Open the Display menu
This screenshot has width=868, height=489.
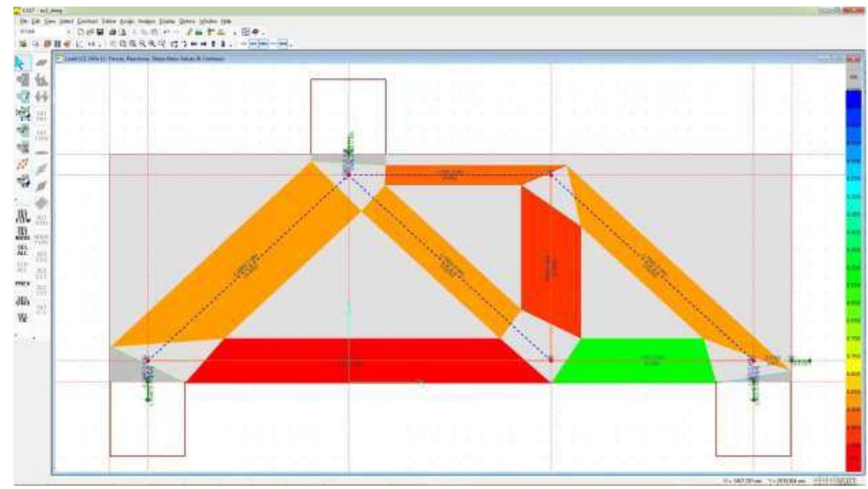(x=167, y=21)
